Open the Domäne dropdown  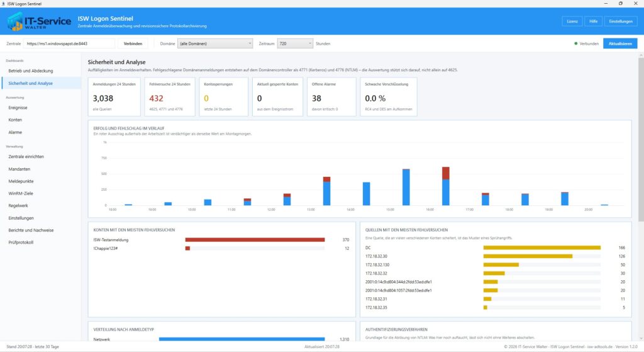(215, 43)
